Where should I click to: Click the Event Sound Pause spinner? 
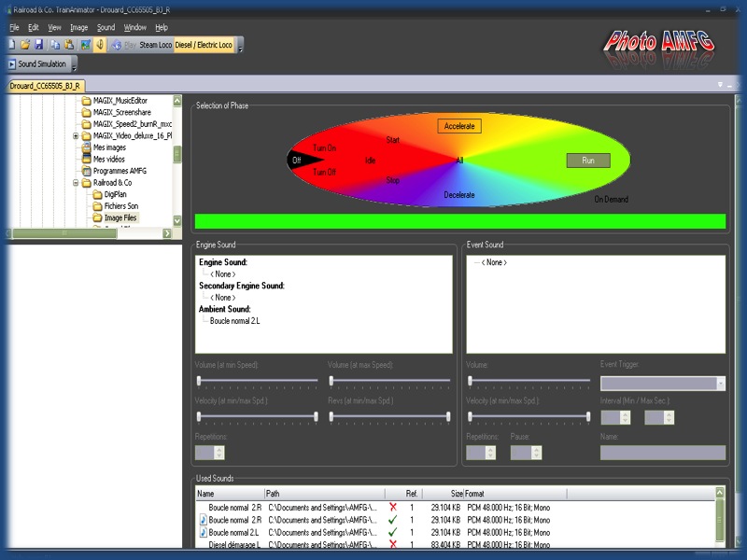point(537,453)
